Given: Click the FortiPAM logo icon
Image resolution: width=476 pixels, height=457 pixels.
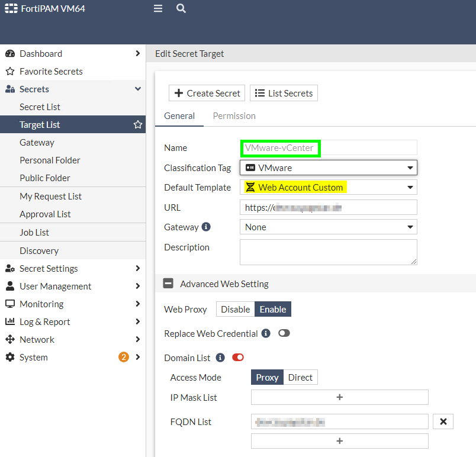Looking at the screenshot, I should 11,8.
